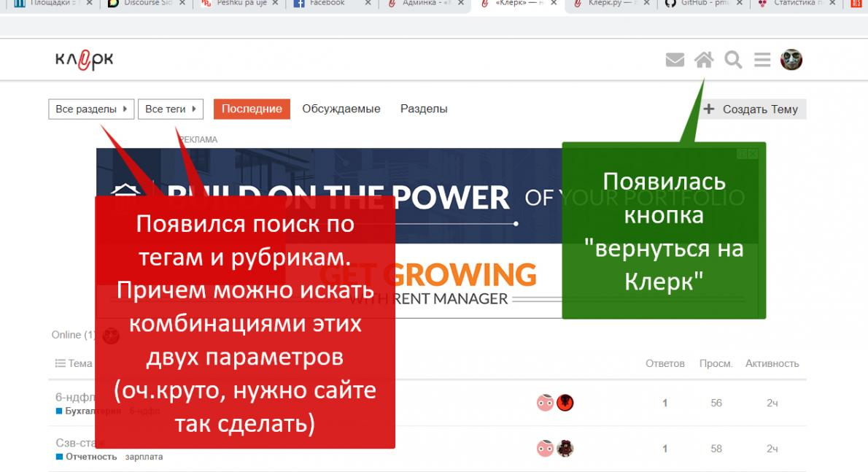Viewport: 868px width, 472px height.
Task: Open the зарплата tag link
Action: [x=144, y=457]
